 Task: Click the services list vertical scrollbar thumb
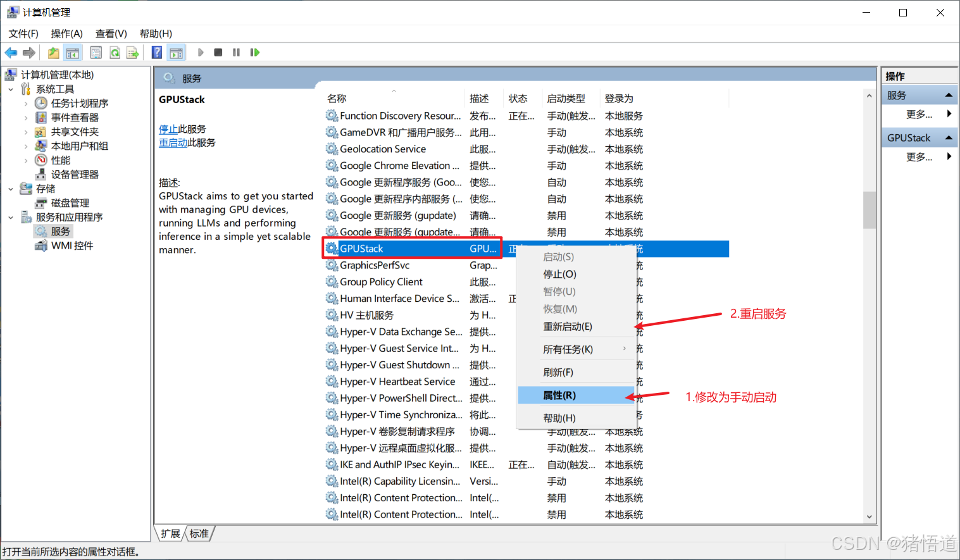point(870,209)
